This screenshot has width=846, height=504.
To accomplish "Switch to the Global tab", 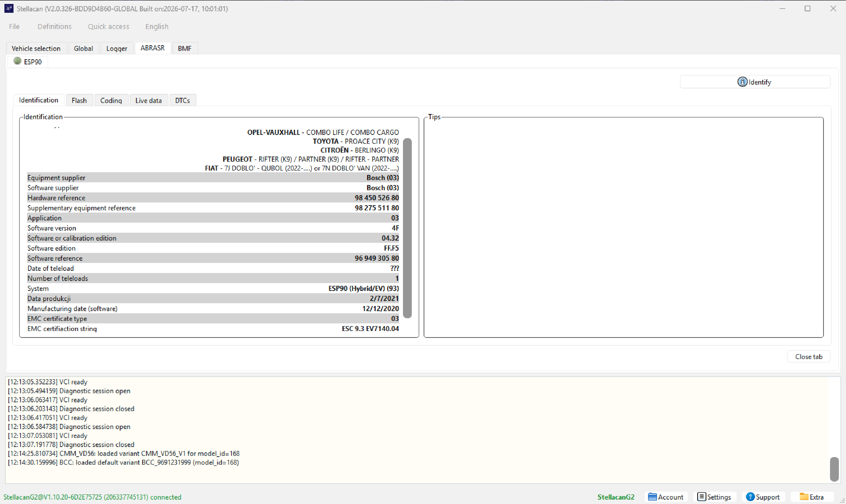I will click(x=83, y=48).
